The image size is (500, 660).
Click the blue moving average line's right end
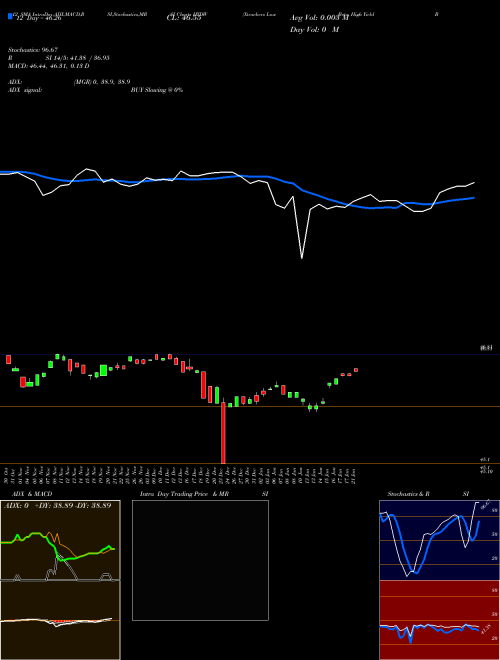[473, 198]
